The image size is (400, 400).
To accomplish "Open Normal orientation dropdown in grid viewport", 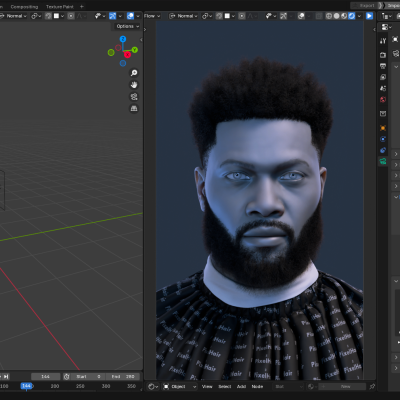I will coord(14,16).
